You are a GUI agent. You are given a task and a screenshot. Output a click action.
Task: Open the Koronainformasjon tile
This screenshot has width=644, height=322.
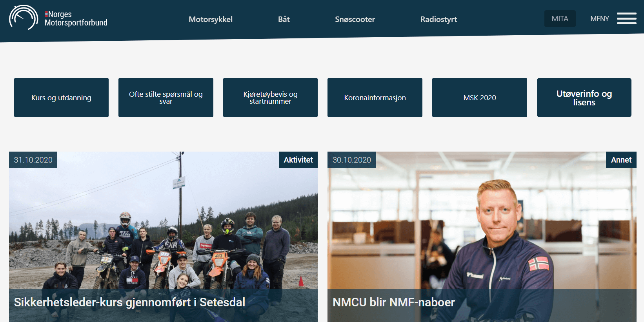pos(375,98)
